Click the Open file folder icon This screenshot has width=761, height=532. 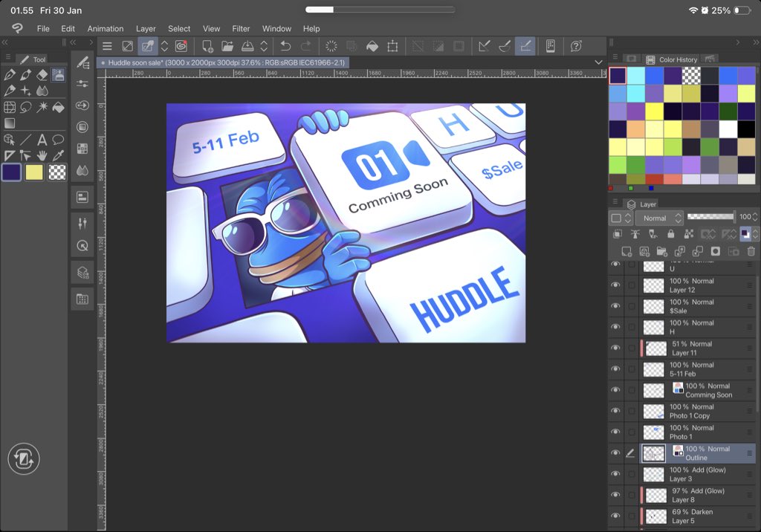(227, 46)
